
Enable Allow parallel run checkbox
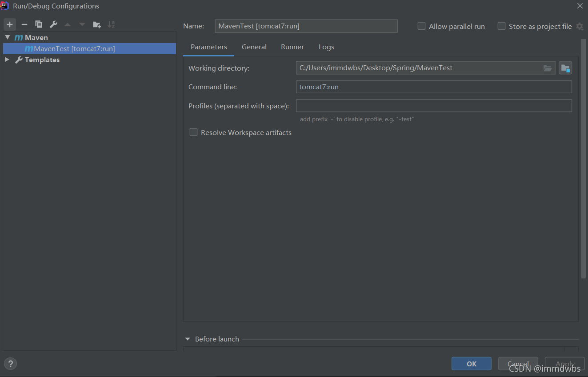pos(421,26)
